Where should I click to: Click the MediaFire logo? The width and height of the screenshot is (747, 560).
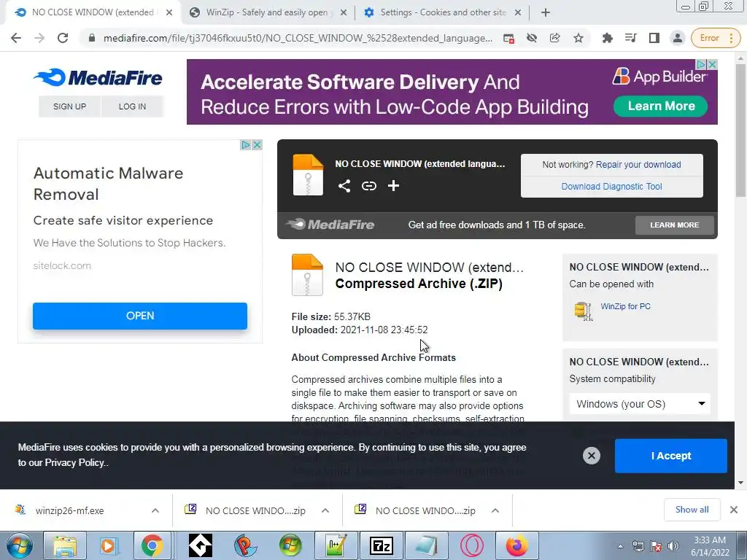click(x=98, y=77)
